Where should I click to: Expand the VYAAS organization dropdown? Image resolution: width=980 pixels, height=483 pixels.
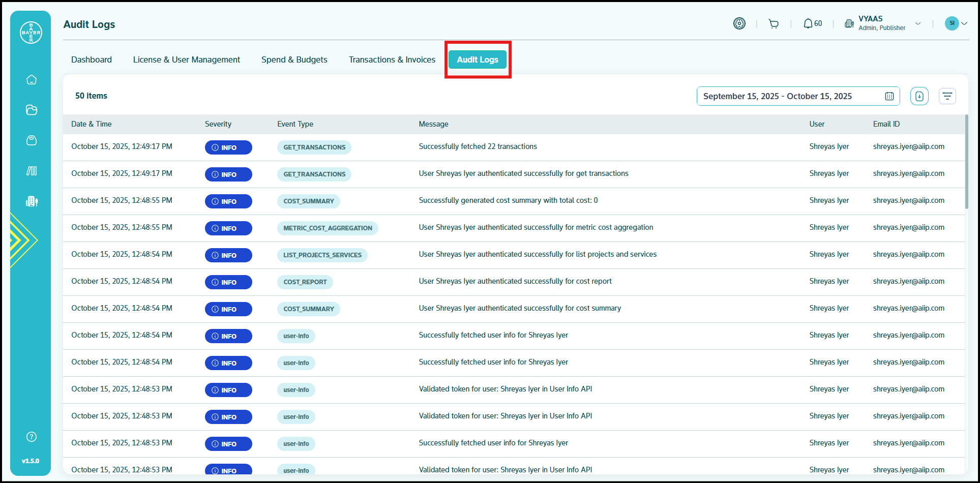click(x=918, y=23)
